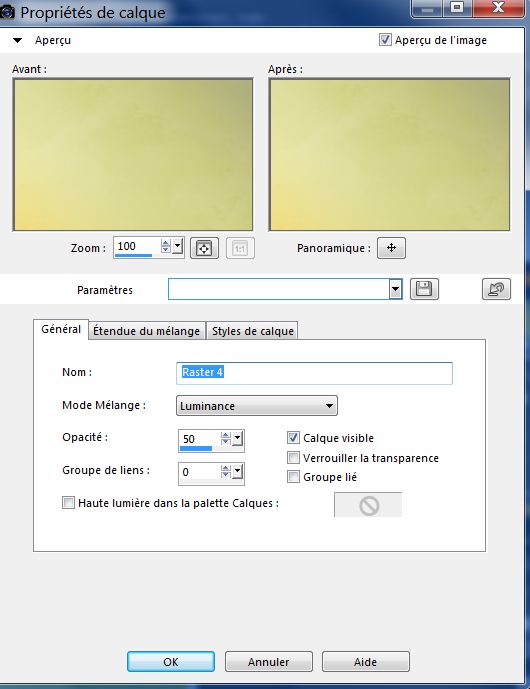Enable Verrouiller la transparence checkbox
530x689 pixels.
click(x=293, y=458)
